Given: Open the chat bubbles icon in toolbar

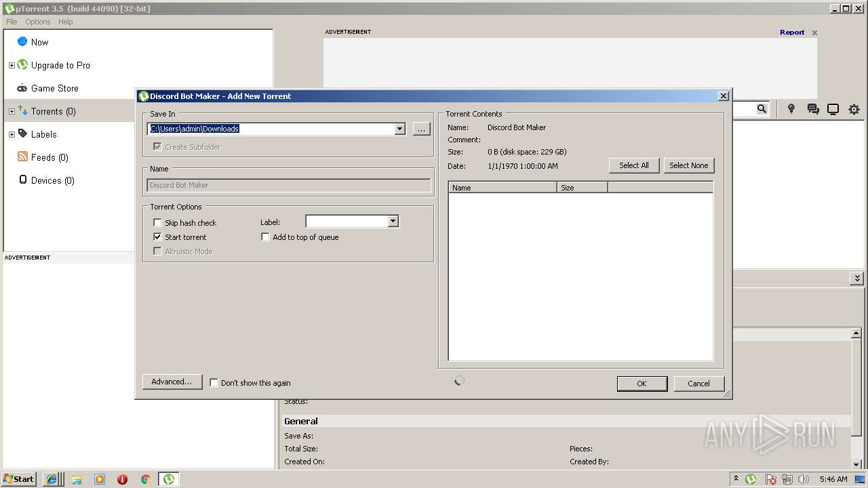Looking at the screenshot, I should [812, 109].
